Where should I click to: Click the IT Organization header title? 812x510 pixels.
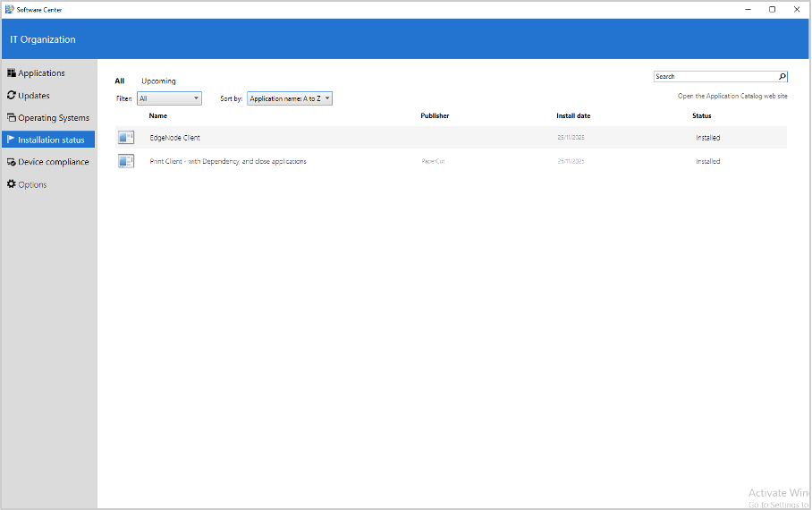click(x=42, y=39)
